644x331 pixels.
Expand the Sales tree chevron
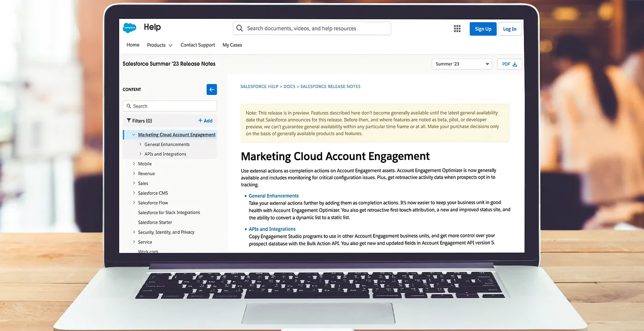(x=134, y=183)
